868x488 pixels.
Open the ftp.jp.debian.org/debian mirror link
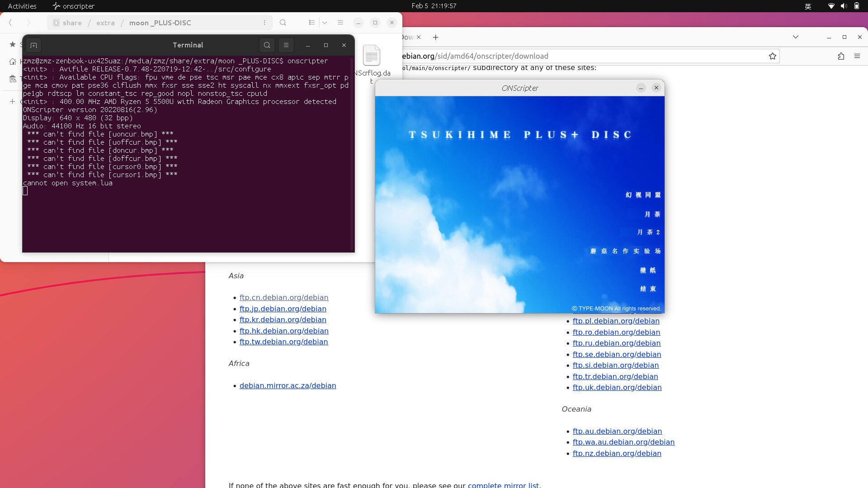283,309
